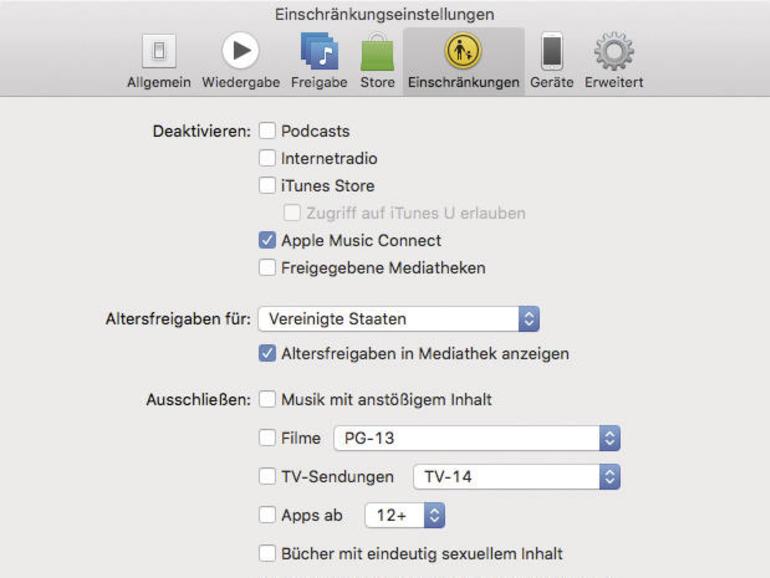Open the 12+ apps age dropdown
The image size is (770, 578).
(x=405, y=515)
